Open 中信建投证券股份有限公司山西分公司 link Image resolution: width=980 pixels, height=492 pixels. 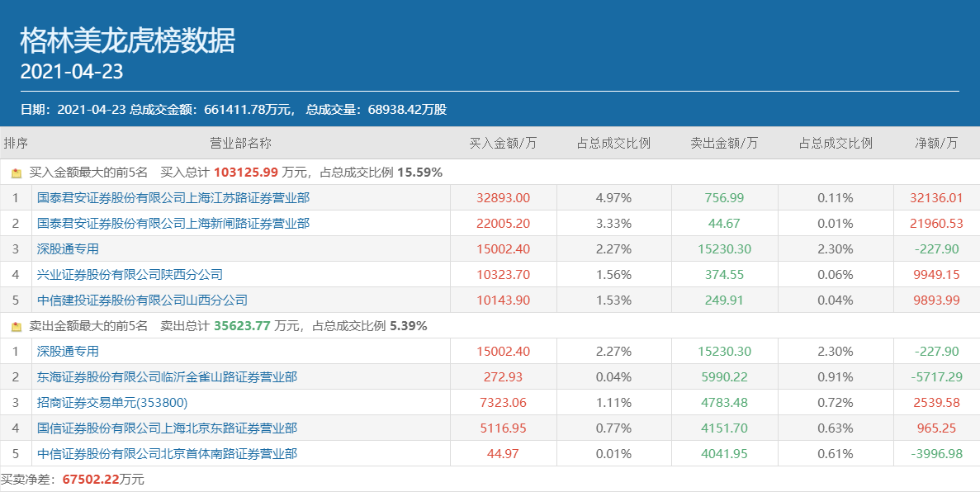[142, 300]
